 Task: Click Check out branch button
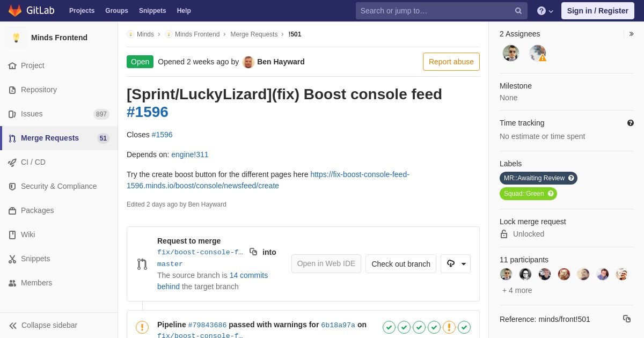pos(401,263)
